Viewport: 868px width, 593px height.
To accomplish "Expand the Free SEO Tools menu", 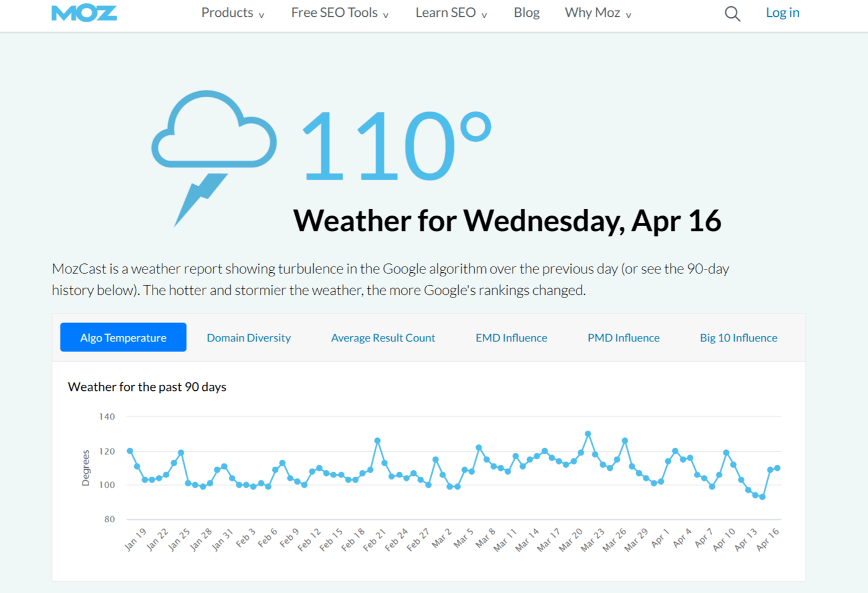I will [x=340, y=13].
